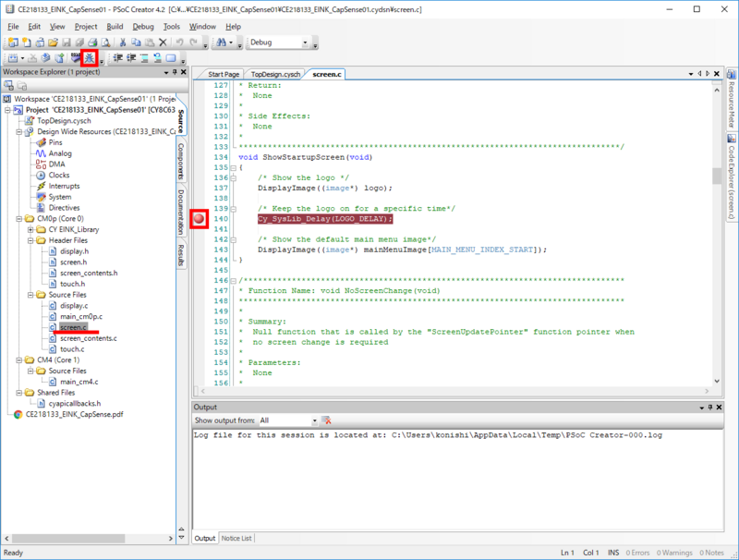The width and height of the screenshot is (739, 560).
Task: Open the Resource Meter side panel
Action: (732, 99)
